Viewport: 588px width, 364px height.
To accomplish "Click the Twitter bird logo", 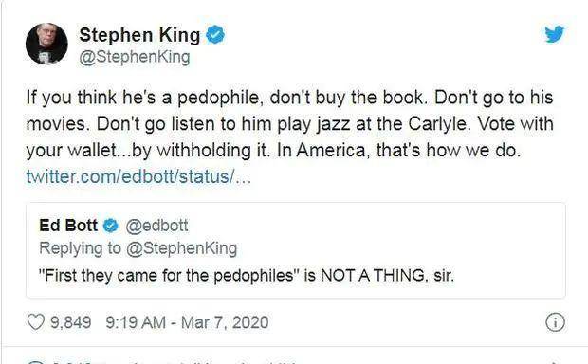I will [555, 34].
